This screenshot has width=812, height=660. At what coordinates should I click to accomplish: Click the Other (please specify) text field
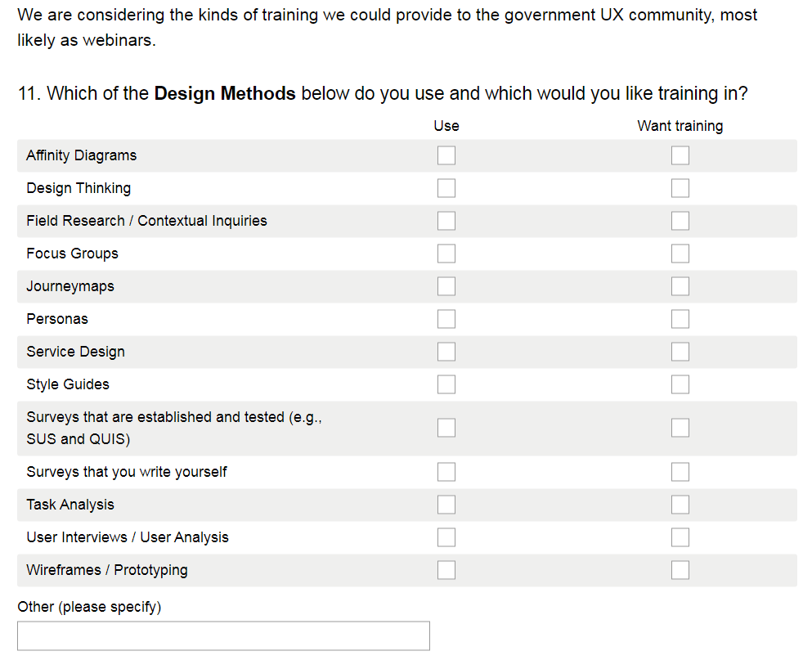[x=223, y=635]
